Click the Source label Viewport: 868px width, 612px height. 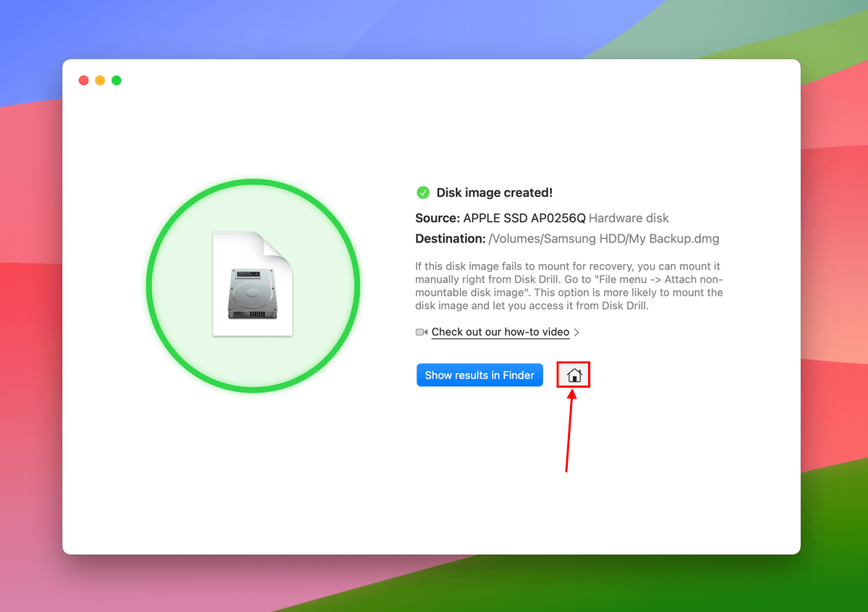(x=437, y=218)
